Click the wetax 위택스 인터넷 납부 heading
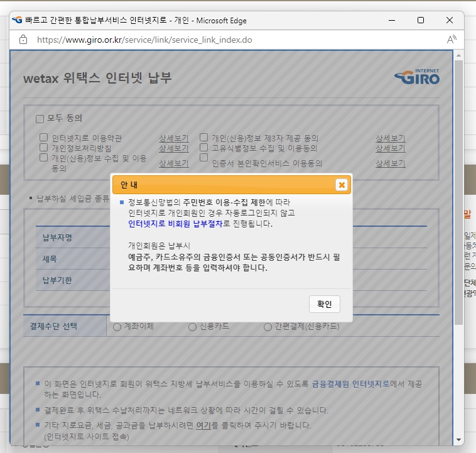The height and width of the screenshot is (453, 476). pyautogui.click(x=97, y=78)
